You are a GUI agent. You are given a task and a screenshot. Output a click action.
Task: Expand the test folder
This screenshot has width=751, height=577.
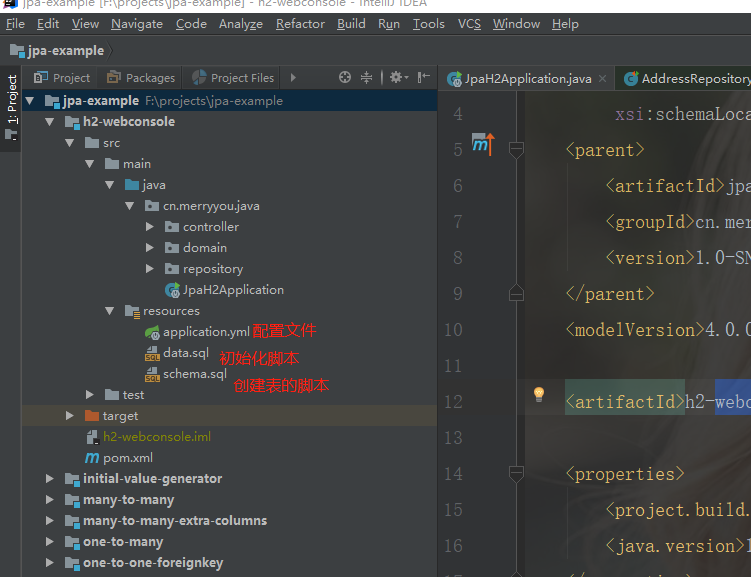pos(90,395)
